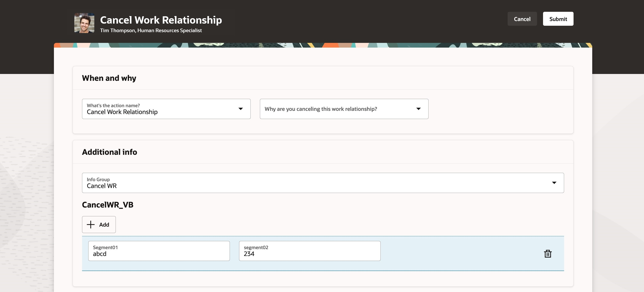644x292 pixels.
Task: Add a new CancelWR_VB row
Action: [x=99, y=225]
